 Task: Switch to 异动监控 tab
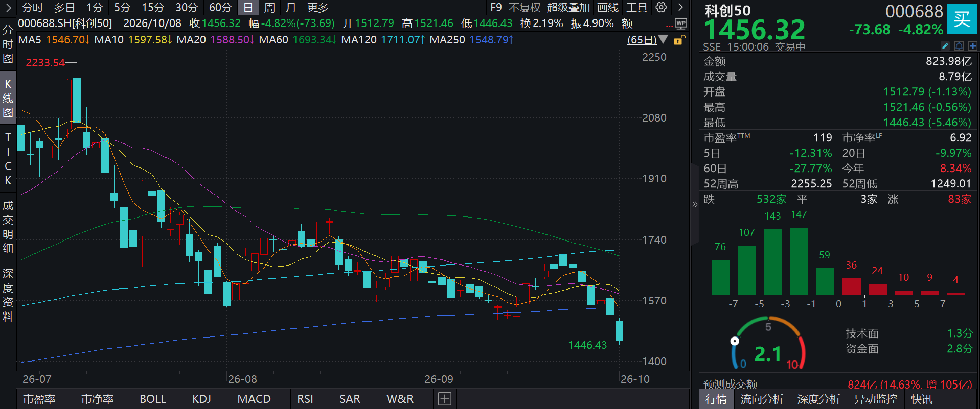[875, 399]
